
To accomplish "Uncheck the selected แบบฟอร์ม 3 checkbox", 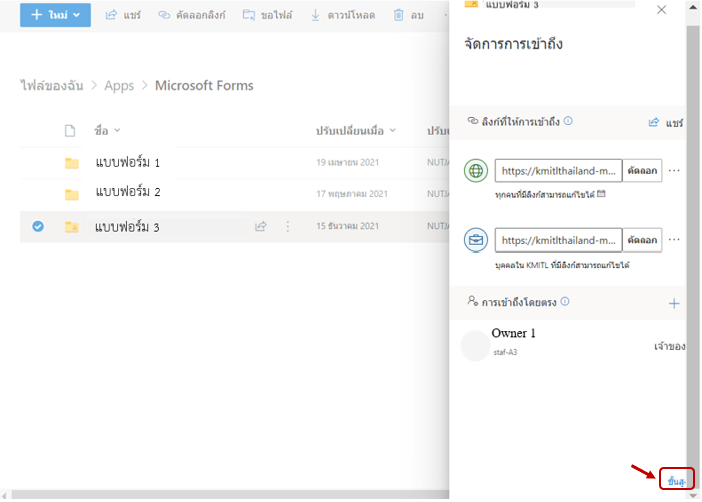I will [38, 227].
